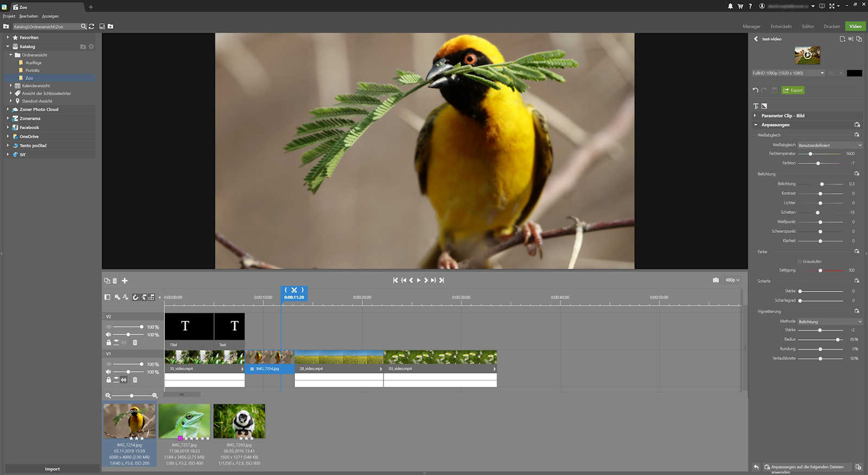Click the undo arrow in video panel
The image size is (868, 475).
755,90
